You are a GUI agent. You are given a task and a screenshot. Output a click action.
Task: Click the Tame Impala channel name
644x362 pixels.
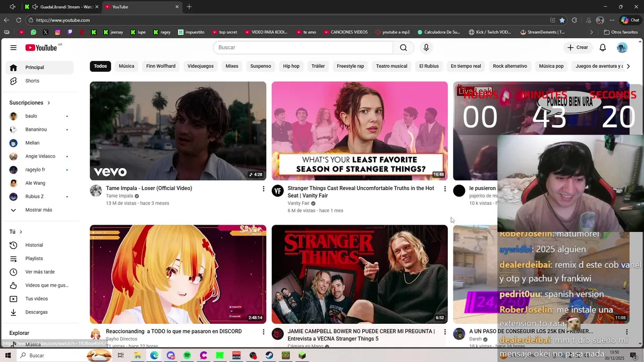click(x=119, y=196)
